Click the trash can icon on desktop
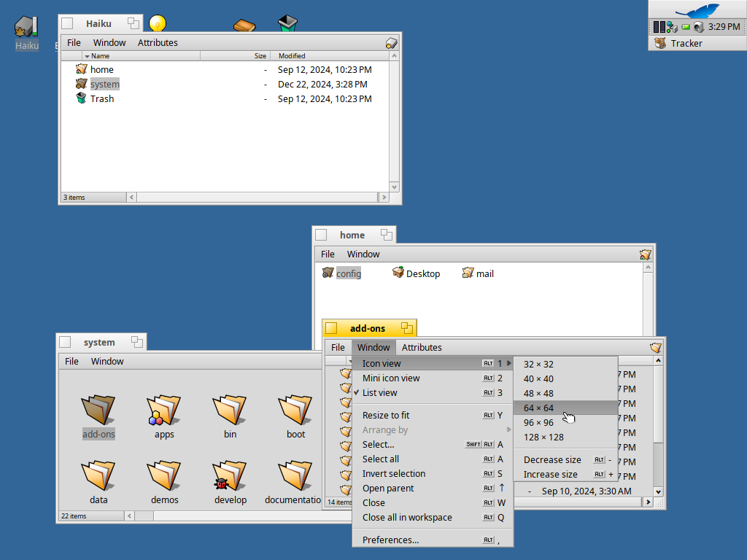The height and width of the screenshot is (560, 747). 287,23
